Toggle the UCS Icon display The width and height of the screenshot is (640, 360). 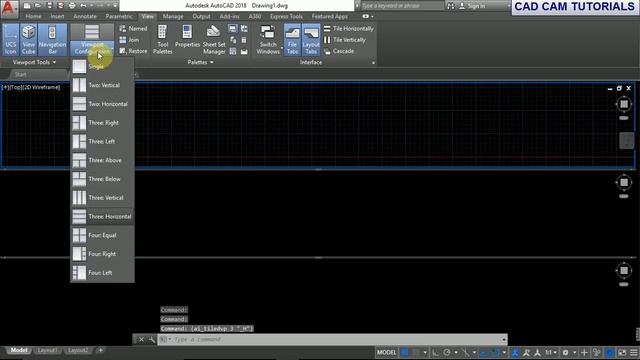pos(11,39)
